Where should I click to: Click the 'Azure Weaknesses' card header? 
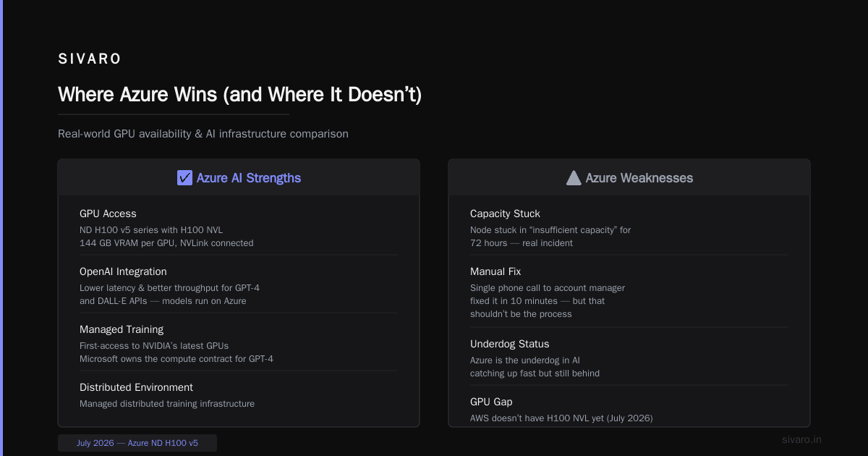pos(629,177)
